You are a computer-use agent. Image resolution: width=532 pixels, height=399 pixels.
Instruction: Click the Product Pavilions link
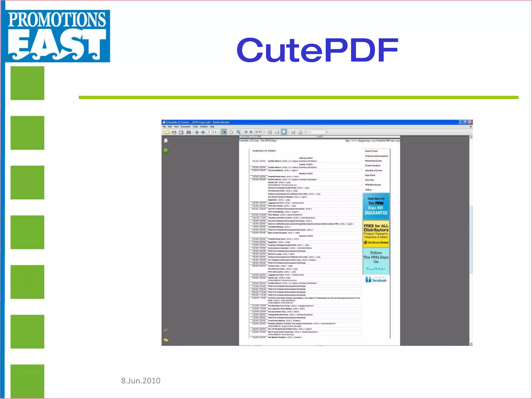coord(373,166)
